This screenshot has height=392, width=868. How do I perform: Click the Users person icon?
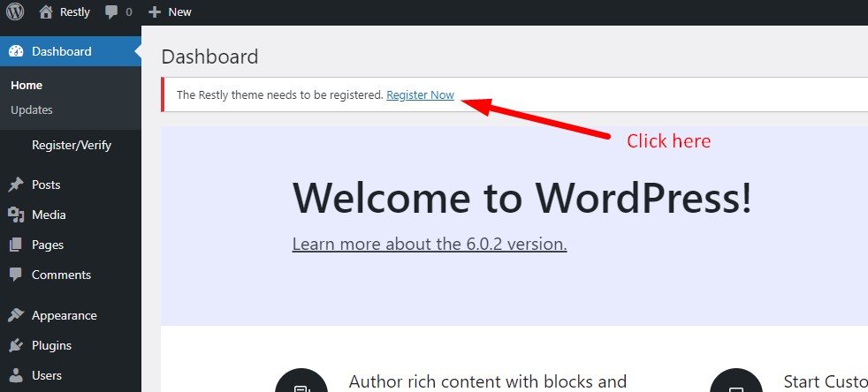pos(16,376)
